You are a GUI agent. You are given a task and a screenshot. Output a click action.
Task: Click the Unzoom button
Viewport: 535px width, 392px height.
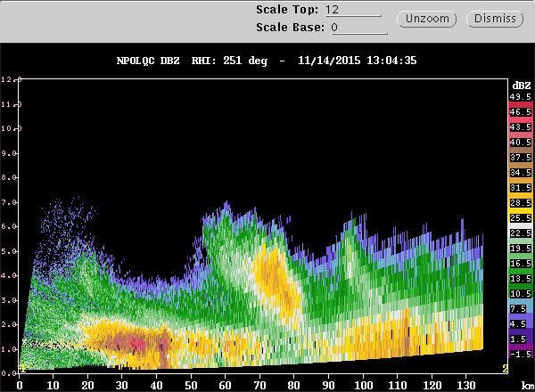tap(431, 19)
